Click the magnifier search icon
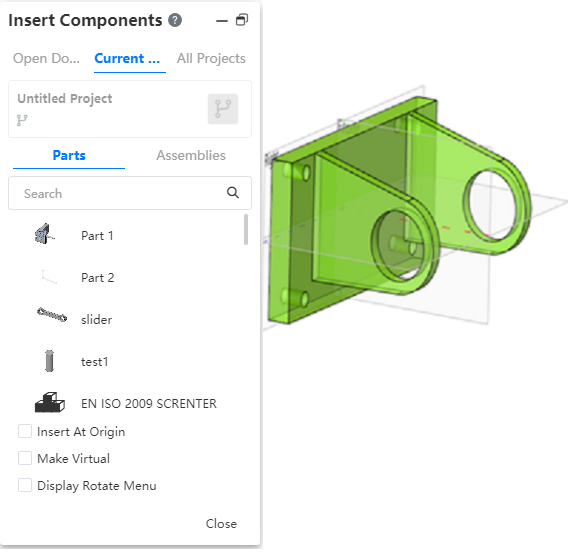 (x=233, y=193)
